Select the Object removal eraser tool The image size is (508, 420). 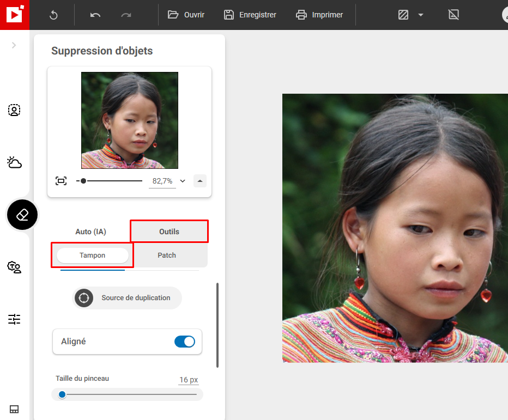coord(22,215)
